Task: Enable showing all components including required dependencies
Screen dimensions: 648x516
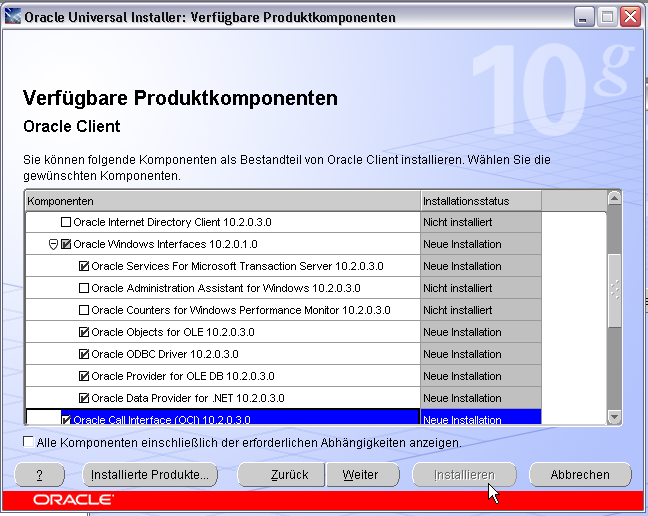Action: point(29,442)
